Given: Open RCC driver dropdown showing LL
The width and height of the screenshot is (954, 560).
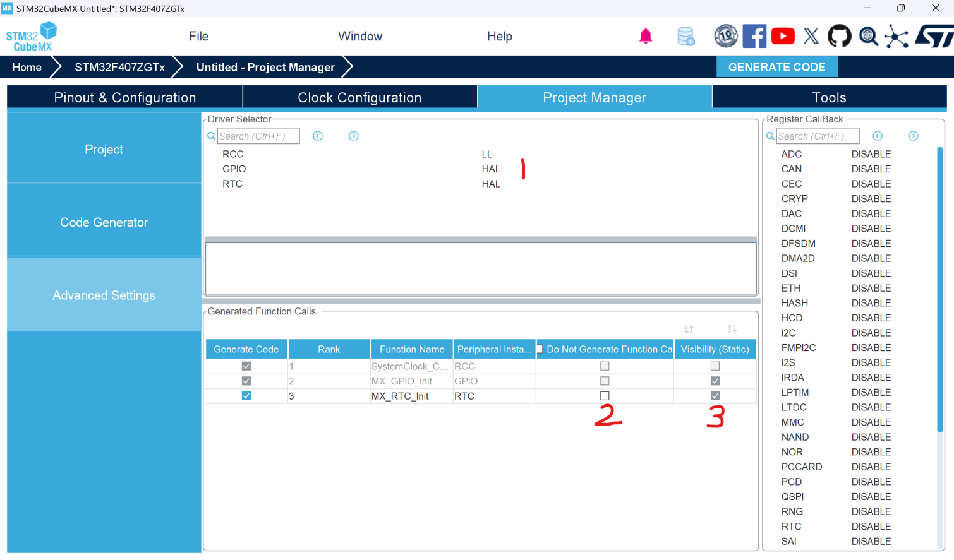Looking at the screenshot, I should pyautogui.click(x=486, y=154).
